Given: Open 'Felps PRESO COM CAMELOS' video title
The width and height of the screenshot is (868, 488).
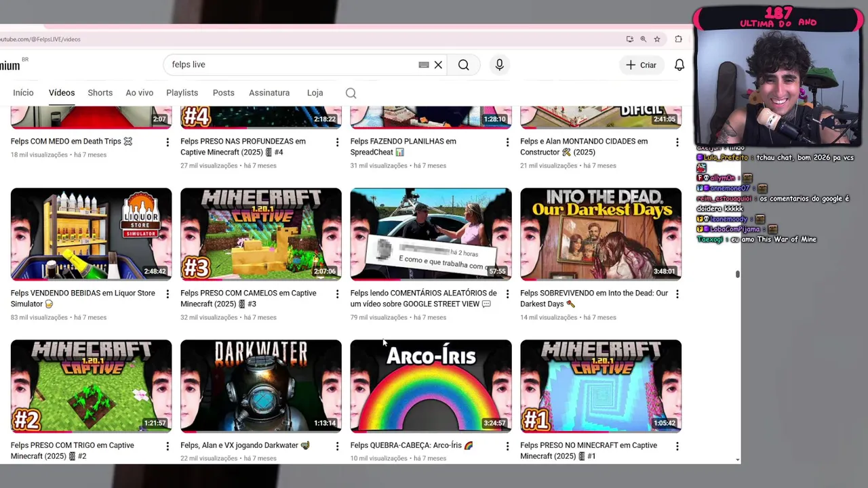Looking at the screenshot, I should [248, 299].
